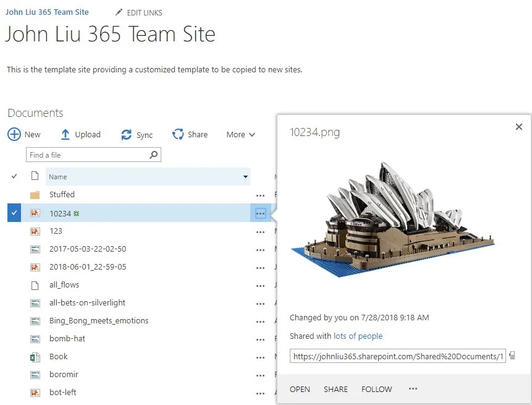This screenshot has width=532, height=405.
Task: Click the Excel icon next to Book
Action: tap(35, 357)
